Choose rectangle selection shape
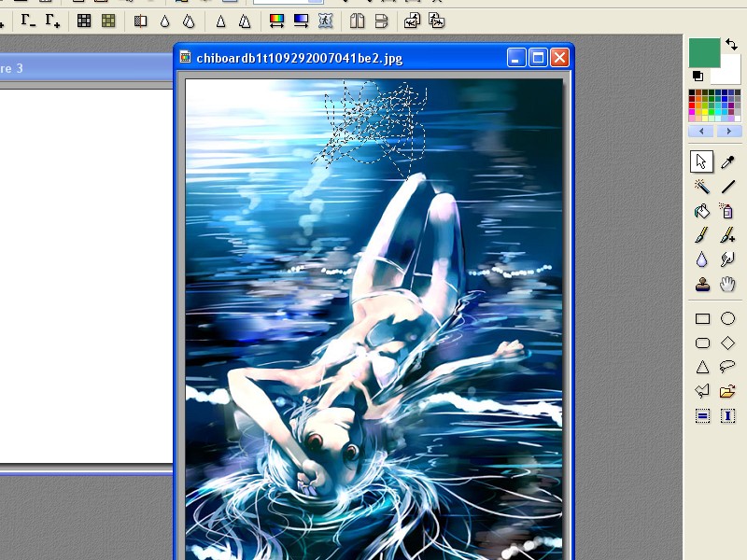 [702, 318]
